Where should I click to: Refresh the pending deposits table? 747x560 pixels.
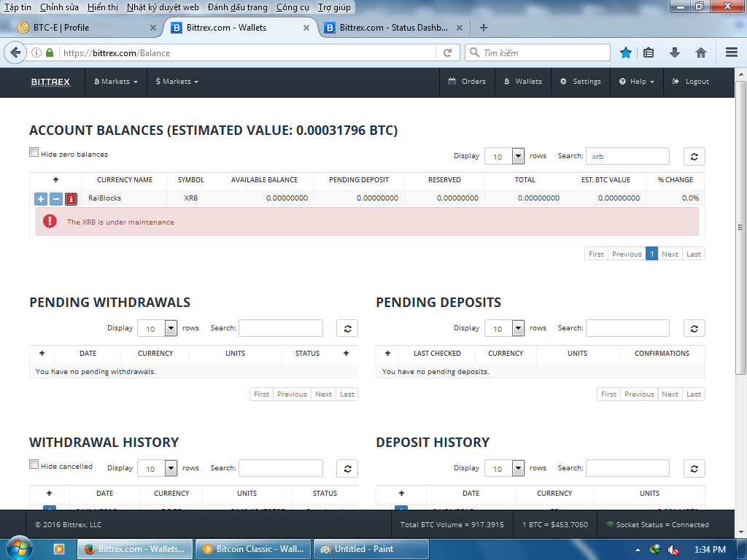694,328
